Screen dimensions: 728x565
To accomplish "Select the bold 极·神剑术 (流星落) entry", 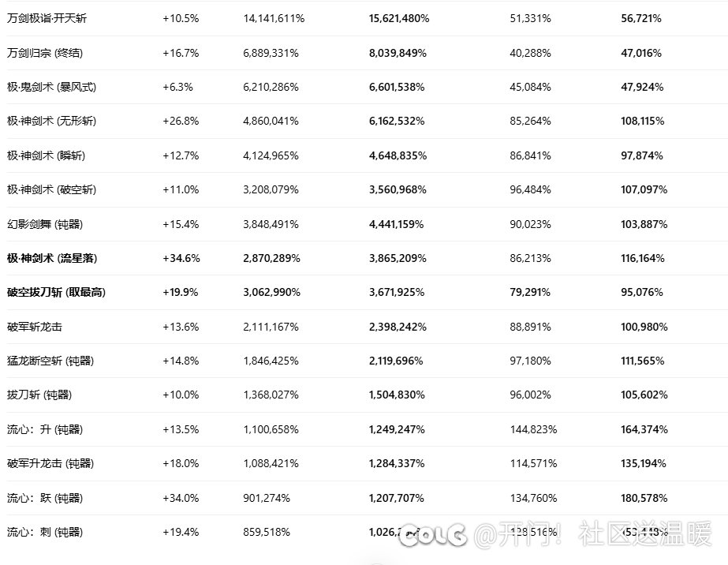I will [x=52, y=258].
